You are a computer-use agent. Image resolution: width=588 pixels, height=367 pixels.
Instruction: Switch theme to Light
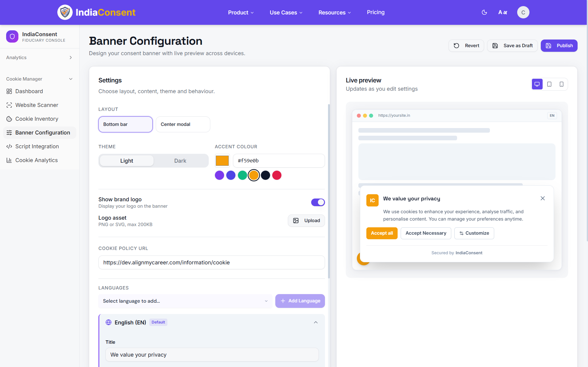(x=127, y=161)
